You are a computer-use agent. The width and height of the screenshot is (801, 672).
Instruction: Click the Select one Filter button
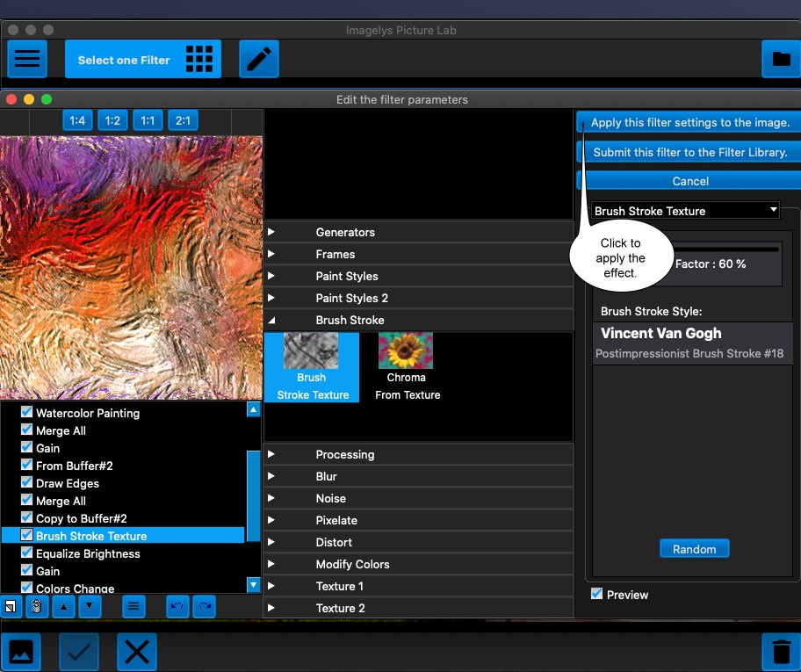coord(143,59)
